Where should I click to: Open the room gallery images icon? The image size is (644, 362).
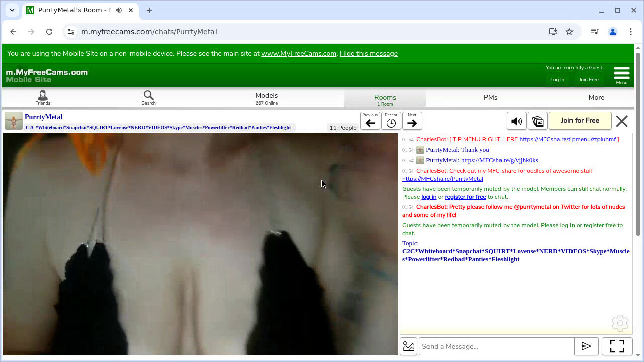(x=537, y=121)
